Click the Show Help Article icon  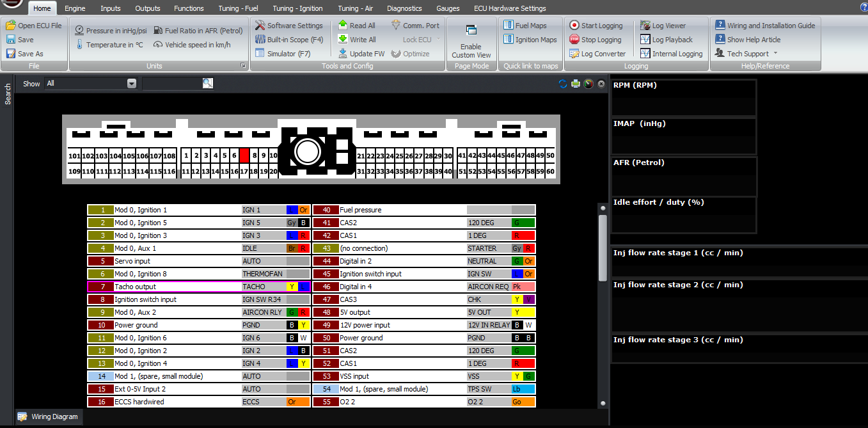[x=720, y=40]
